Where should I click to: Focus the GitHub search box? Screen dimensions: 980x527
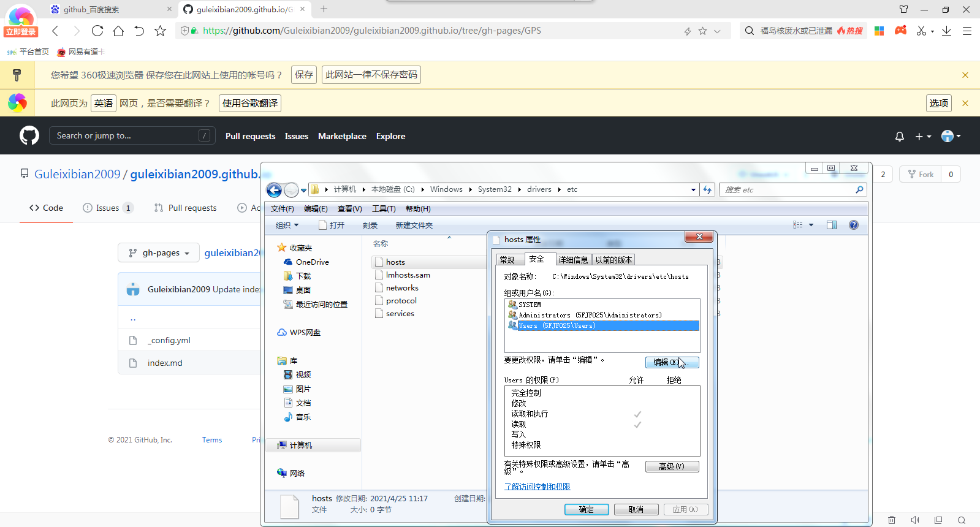(132, 135)
